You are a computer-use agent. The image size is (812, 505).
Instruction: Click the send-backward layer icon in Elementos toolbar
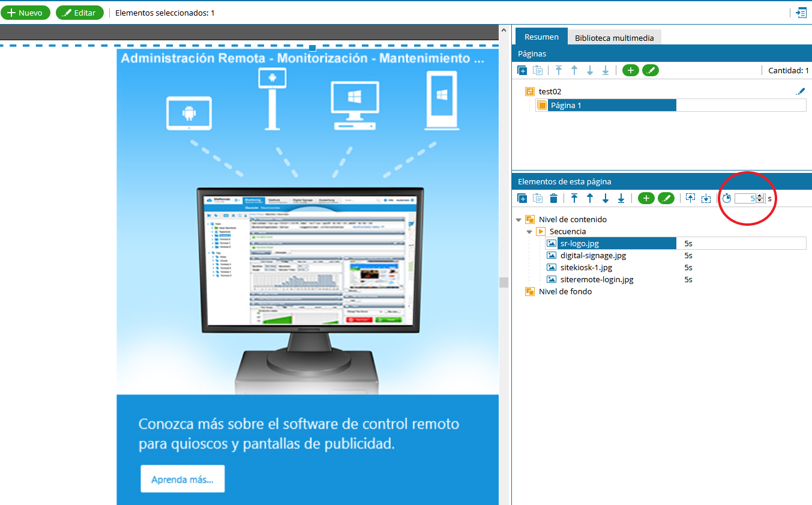coord(706,198)
